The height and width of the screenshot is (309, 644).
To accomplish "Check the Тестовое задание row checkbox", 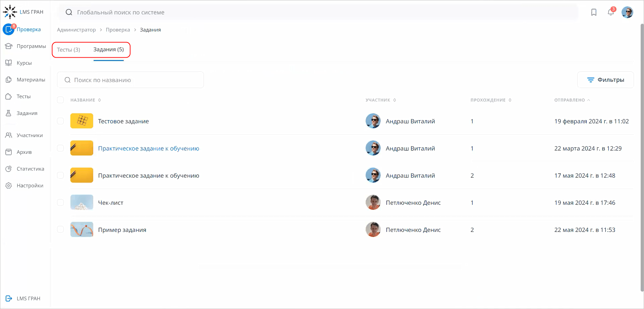I will (60, 121).
